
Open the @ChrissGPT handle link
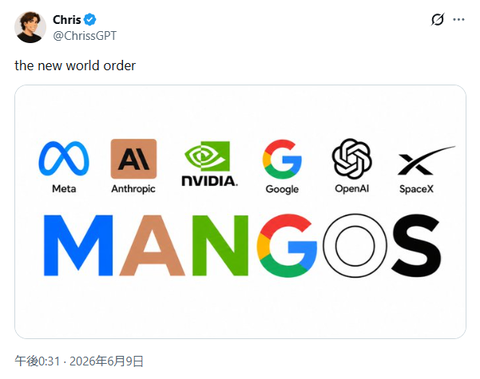click(x=85, y=36)
